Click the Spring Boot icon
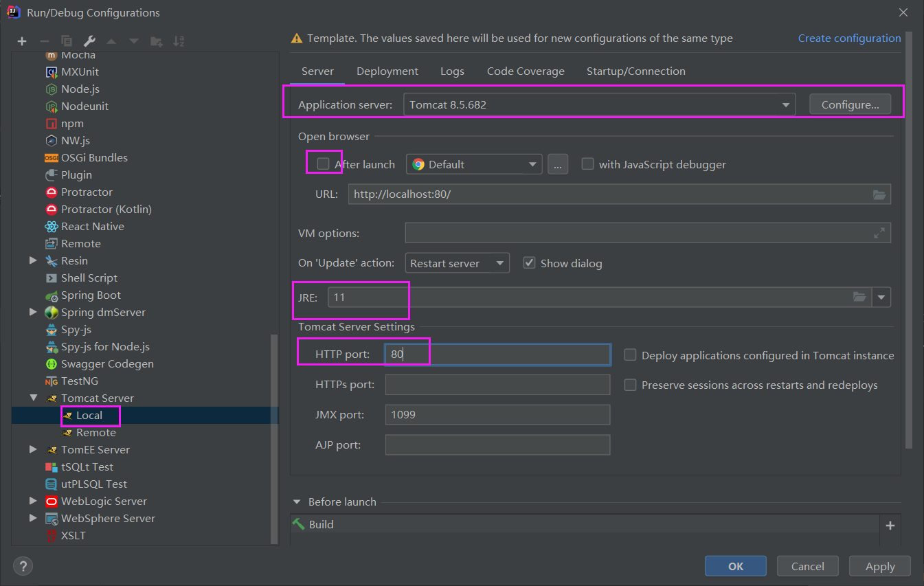This screenshot has height=586, width=924. click(51, 295)
